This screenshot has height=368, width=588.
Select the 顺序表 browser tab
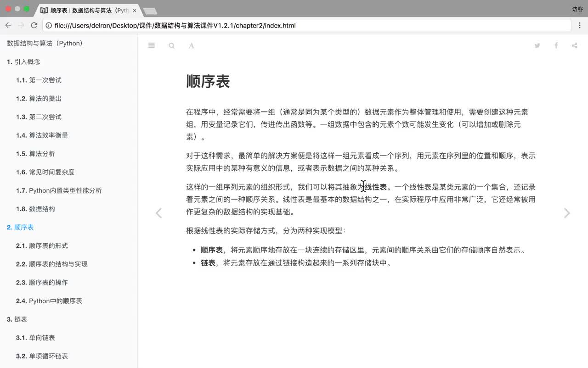point(88,10)
